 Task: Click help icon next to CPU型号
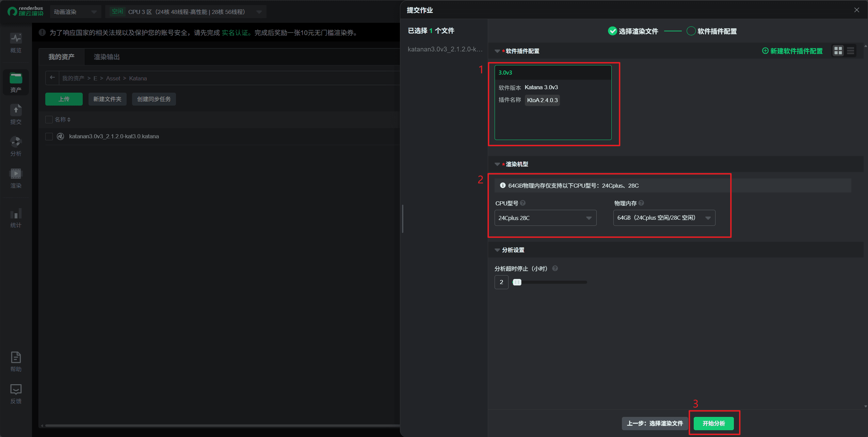(x=523, y=203)
